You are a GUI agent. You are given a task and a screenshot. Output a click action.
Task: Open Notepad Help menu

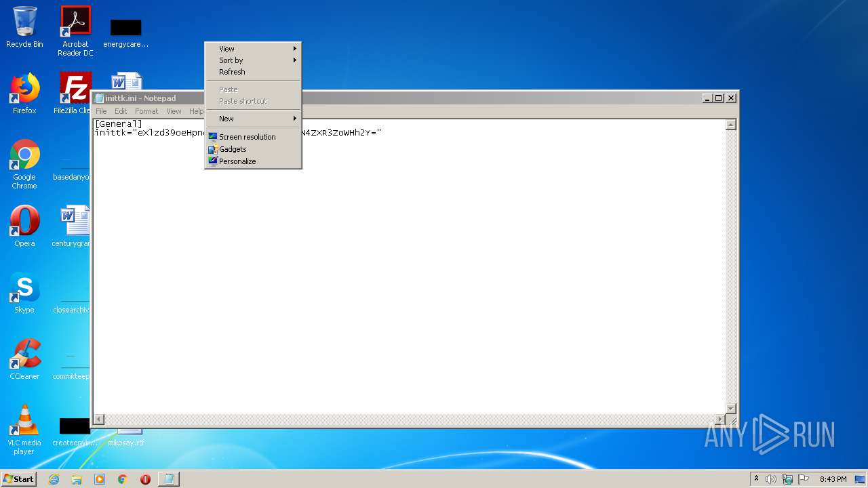(196, 111)
